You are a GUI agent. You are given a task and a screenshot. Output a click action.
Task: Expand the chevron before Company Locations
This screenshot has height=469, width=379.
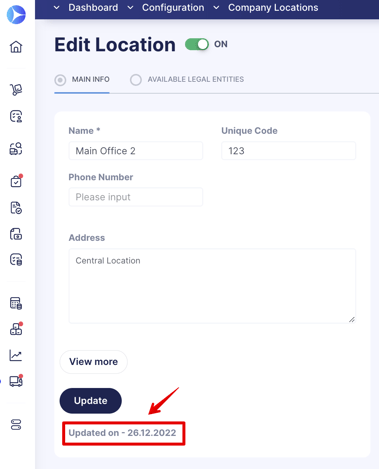[x=216, y=7]
